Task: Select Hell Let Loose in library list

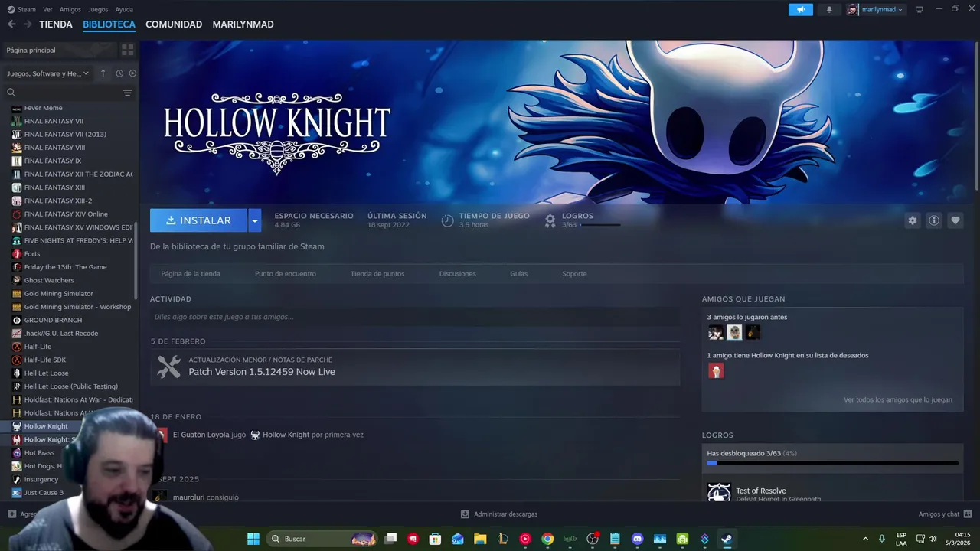Action: 46,373
